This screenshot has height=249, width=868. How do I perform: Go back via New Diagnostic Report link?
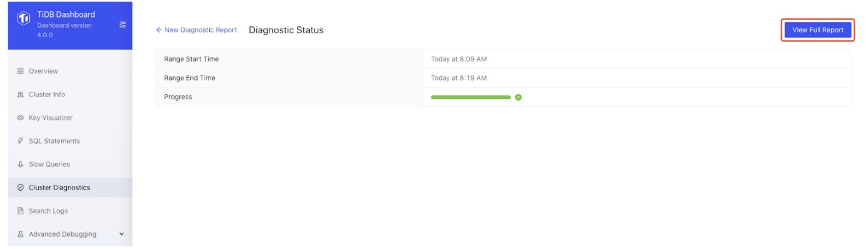(x=197, y=30)
